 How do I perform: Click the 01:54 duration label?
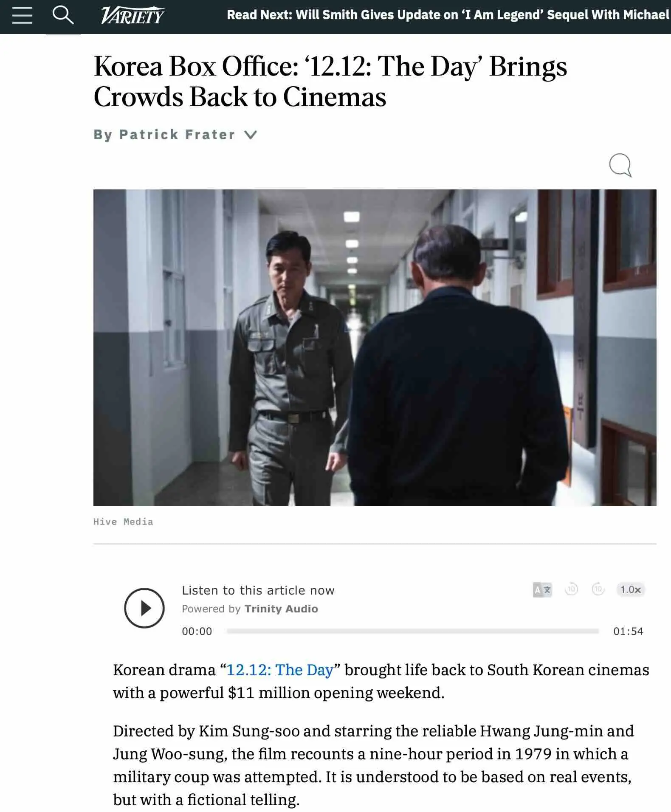pyautogui.click(x=628, y=631)
